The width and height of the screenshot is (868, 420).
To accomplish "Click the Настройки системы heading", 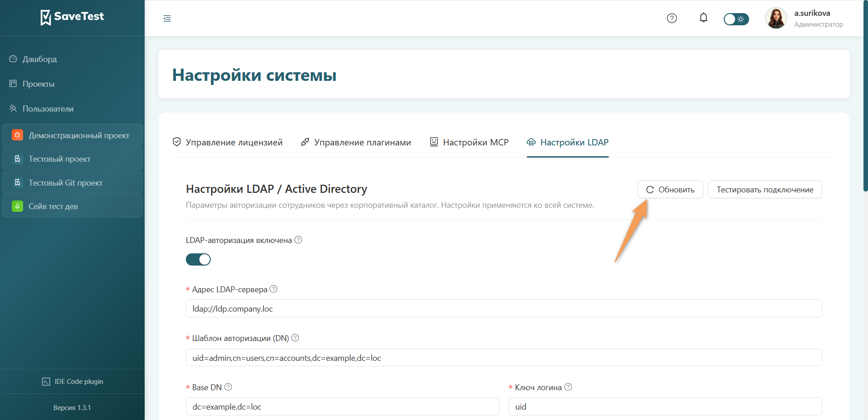I will tap(254, 75).
